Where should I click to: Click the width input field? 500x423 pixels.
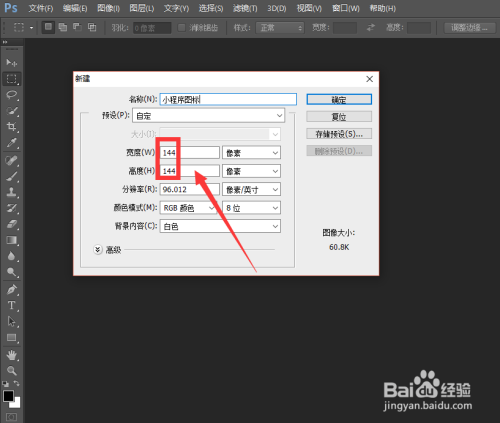pyautogui.click(x=190, y=153)
